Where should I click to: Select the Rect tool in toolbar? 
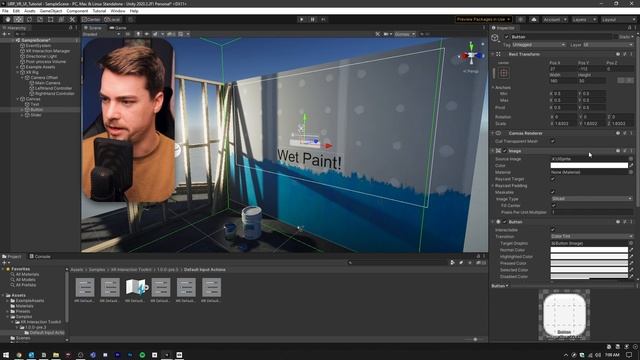pos(51,19)
